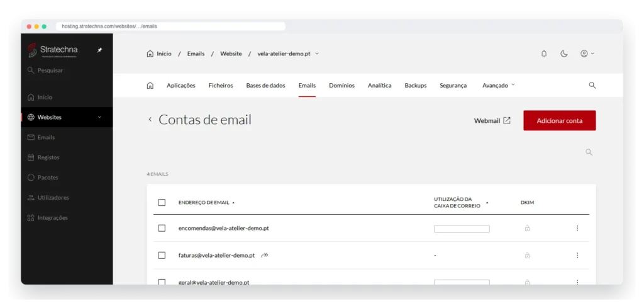Open Emails in the sidebar

[41, 137]
